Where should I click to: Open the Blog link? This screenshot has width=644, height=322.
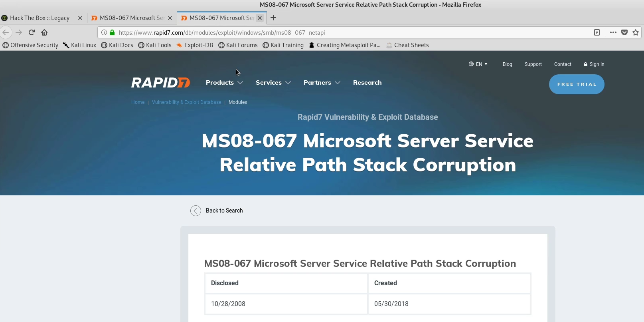(507, 64)
